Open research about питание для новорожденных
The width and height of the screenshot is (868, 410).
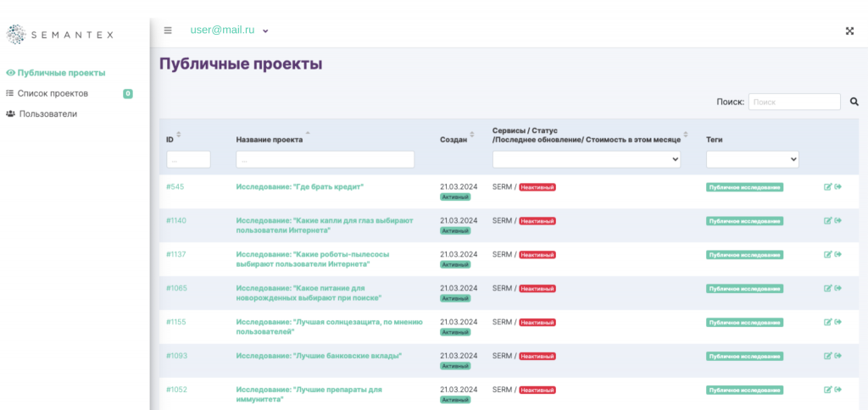point(309,293)
